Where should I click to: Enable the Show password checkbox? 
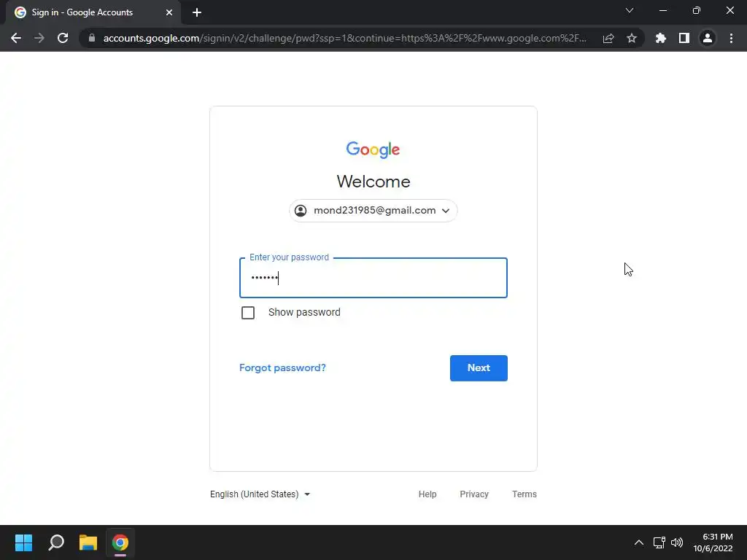point(248,313)
